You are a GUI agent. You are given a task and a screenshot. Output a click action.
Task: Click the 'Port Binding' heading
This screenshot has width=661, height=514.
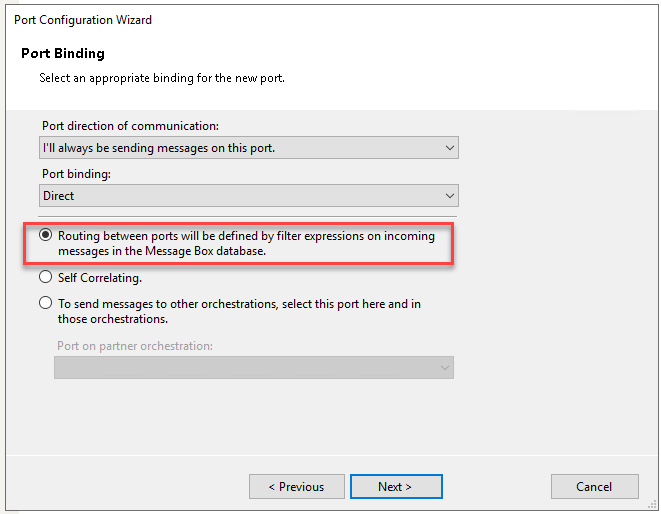(62, 53)
